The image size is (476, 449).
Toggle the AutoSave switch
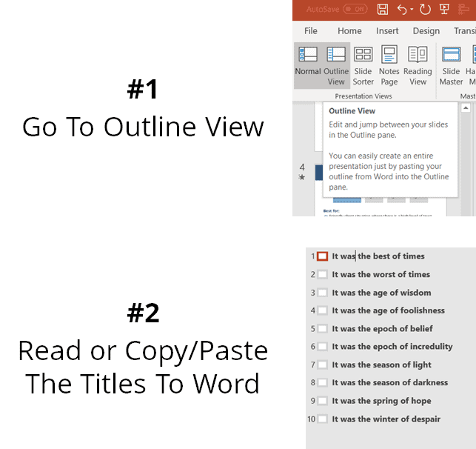point(355,9)
